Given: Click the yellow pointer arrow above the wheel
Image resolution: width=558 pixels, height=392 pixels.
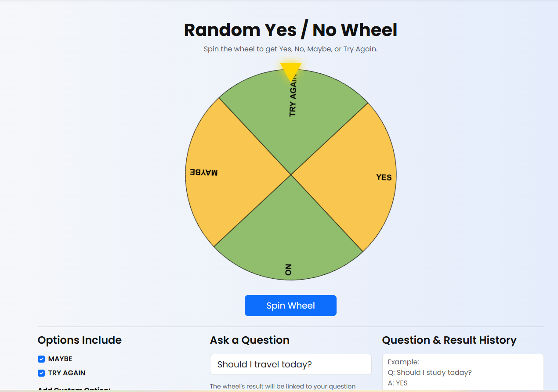Looking at the screenshot, I should pyautogui.click(x=291, y=68).
